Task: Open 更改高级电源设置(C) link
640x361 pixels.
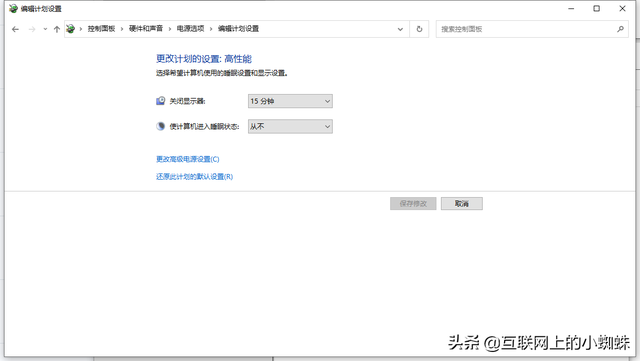Action: [188, 159]
